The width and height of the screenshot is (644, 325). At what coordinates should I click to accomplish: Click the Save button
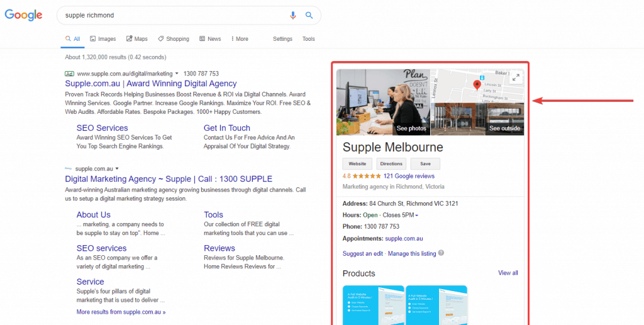tap(425, 163)
